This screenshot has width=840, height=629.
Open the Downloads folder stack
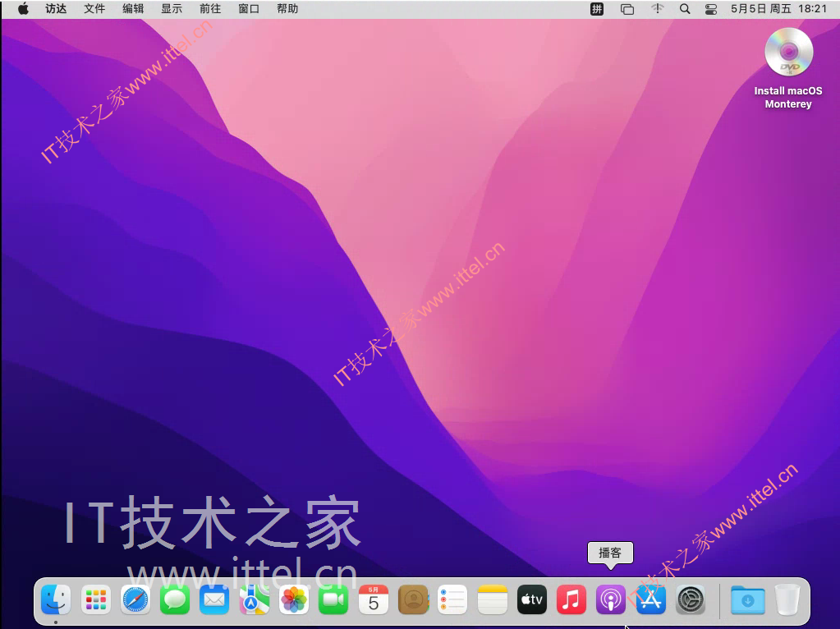point(748,599)
